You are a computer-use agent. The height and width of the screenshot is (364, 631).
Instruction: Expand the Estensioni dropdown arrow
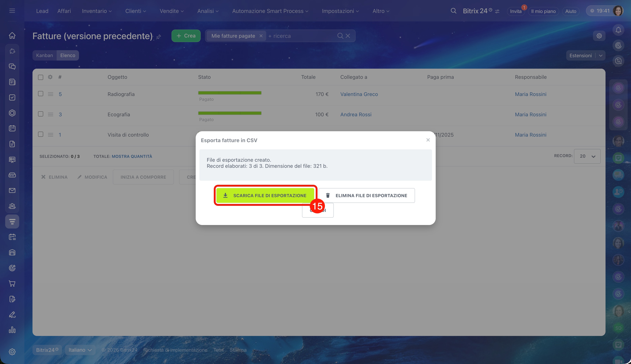point(601,56)
